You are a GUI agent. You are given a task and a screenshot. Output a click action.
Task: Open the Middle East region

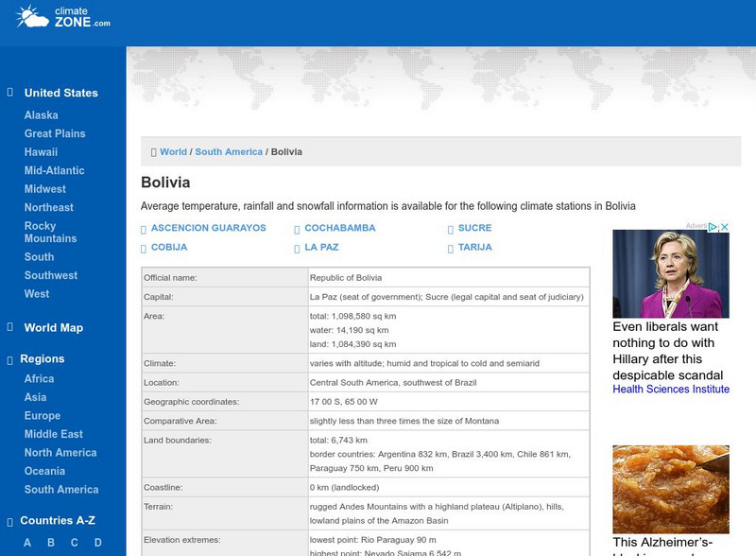click(x=54, y=434)
